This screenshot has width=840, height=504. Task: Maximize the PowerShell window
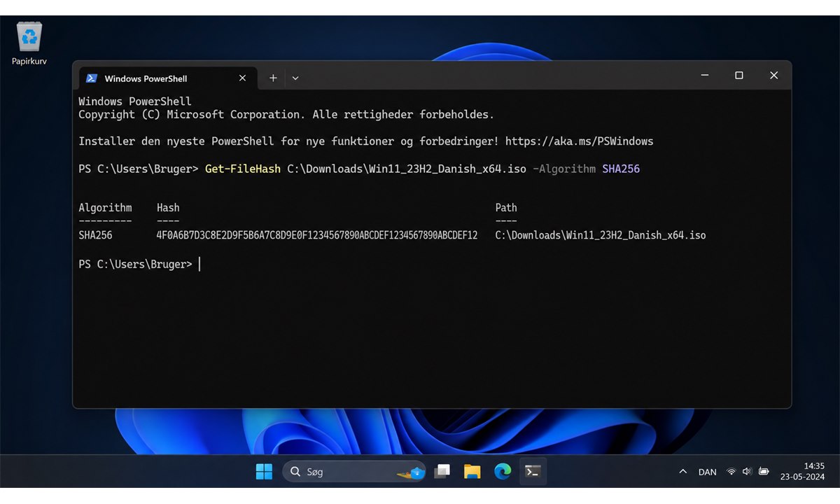tap(738, 76)
